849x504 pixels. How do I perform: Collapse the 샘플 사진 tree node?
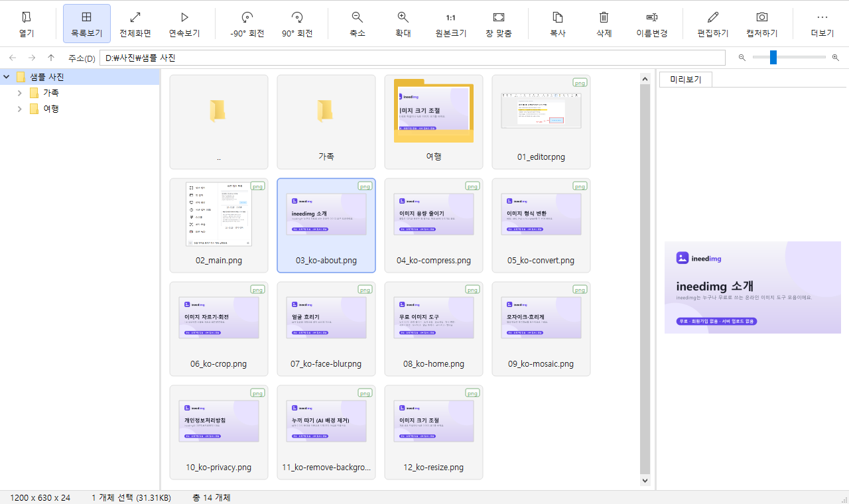(x=7, y=77)
